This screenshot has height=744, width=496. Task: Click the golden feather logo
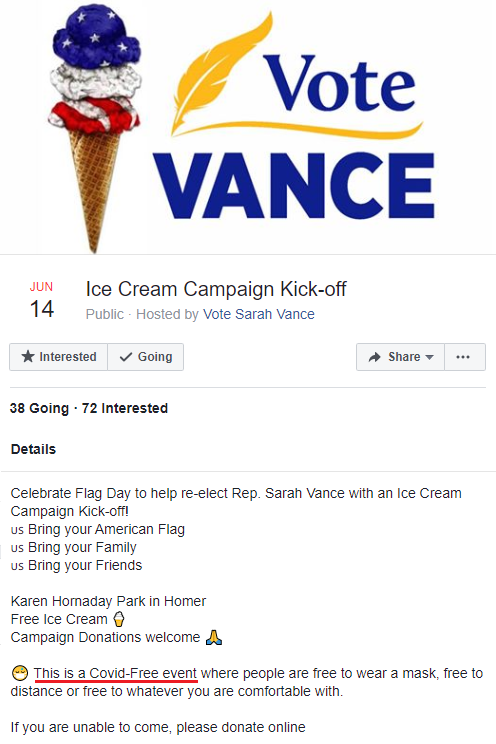pyautogui.click(x=223, y=71)
